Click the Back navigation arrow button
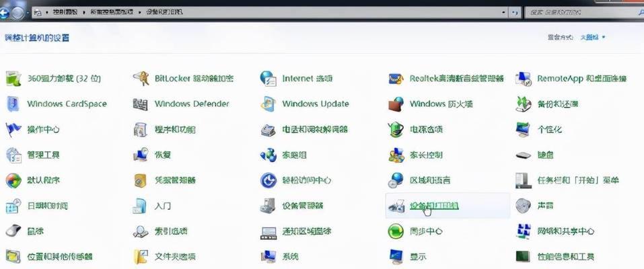 [x=3, y=13]
